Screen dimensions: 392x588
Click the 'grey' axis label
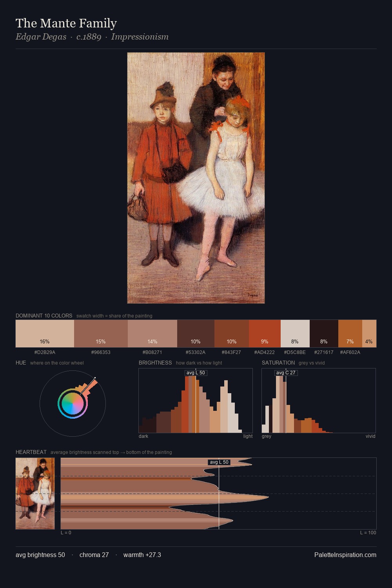[x=267, y=436]
